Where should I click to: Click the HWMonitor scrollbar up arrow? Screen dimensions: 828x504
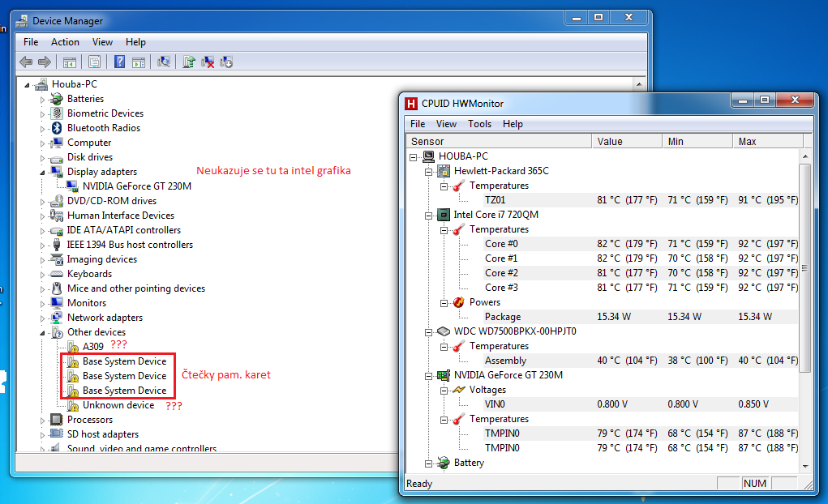point(805,156)
